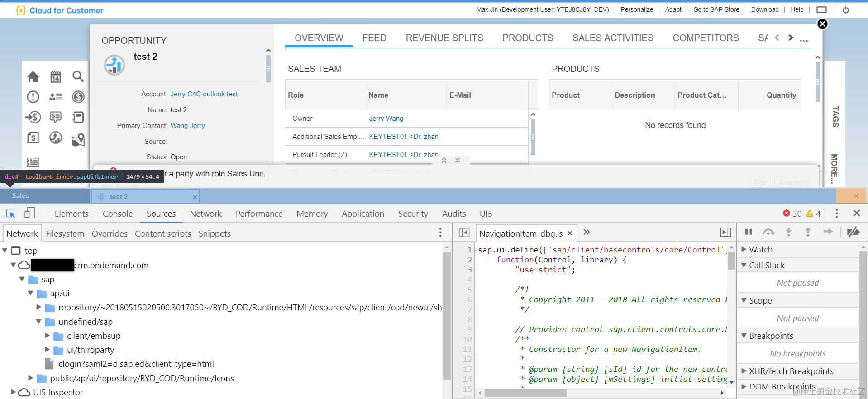Screen dimensions: 868x399
Task: Click Go to SAP Store link
Action: (x=716, y=9)
